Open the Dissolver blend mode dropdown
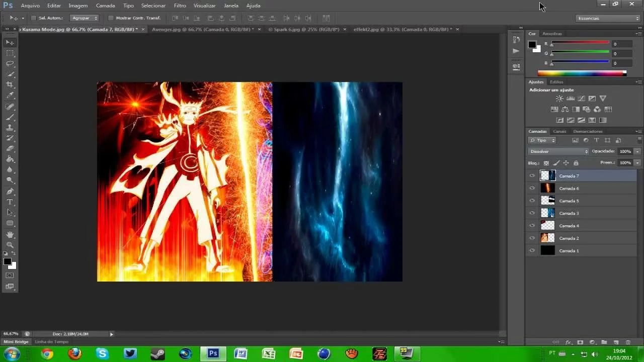Image resolution: width=644 pixels, height=362 pixels. (558, 151)
